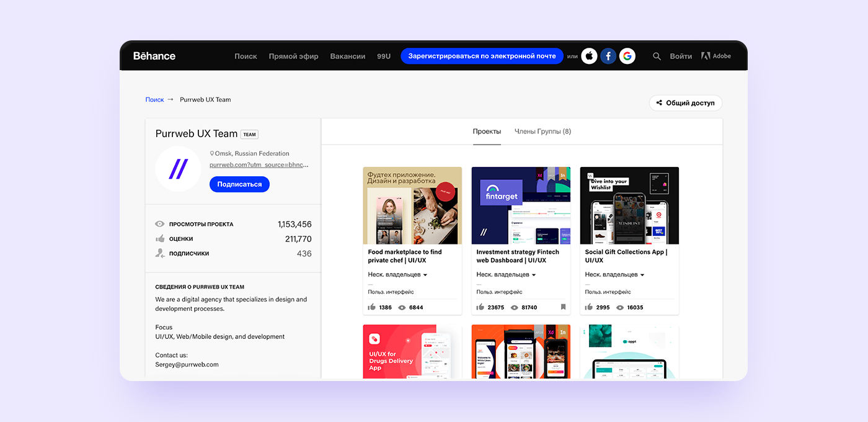Image resolution: width=868 pixels, height=422 pixels.
Task: Sign up with Facebook icon
Action: pos(608,56)
